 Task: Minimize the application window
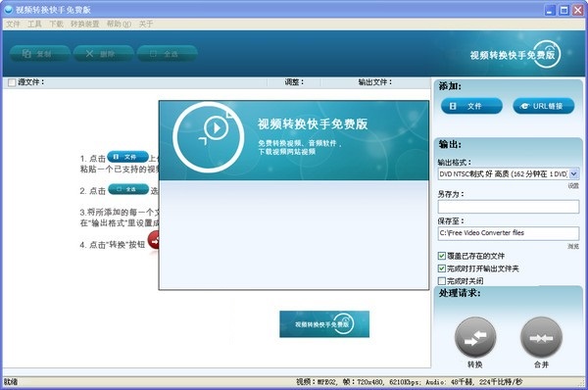click(550, 10)
